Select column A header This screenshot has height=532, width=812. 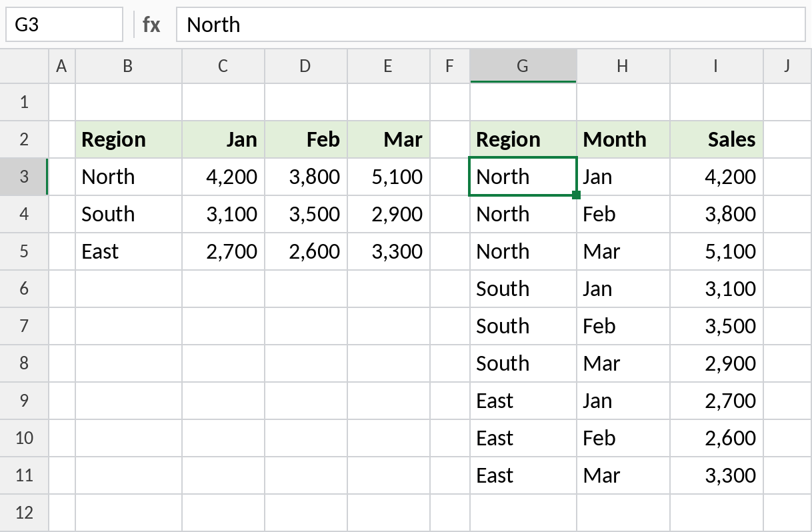pos(62,65)
